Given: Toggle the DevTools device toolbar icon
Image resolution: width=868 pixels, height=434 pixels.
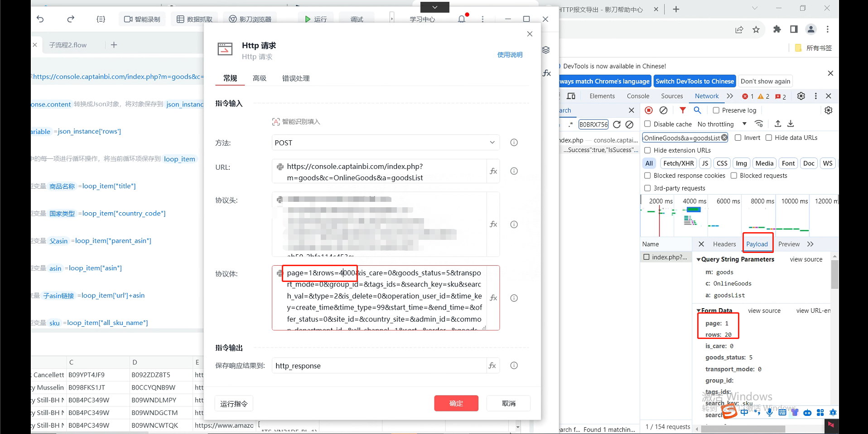Looking at the screenshot, I should pos(571,96).
